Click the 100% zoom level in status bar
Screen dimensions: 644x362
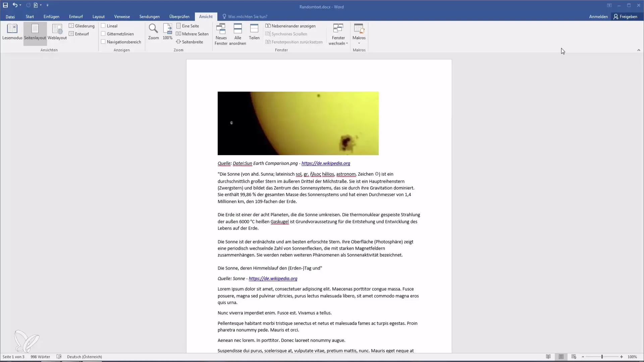[632, 357]
